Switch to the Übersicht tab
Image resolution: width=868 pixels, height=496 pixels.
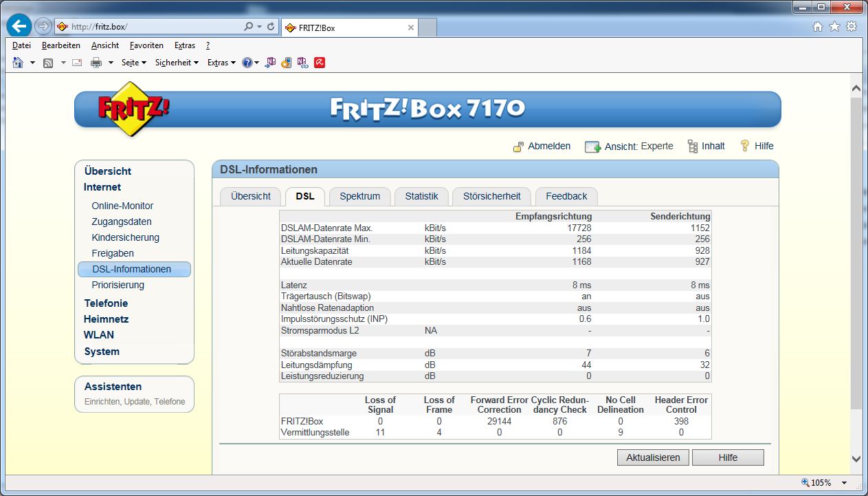click(x=251, y=196)
